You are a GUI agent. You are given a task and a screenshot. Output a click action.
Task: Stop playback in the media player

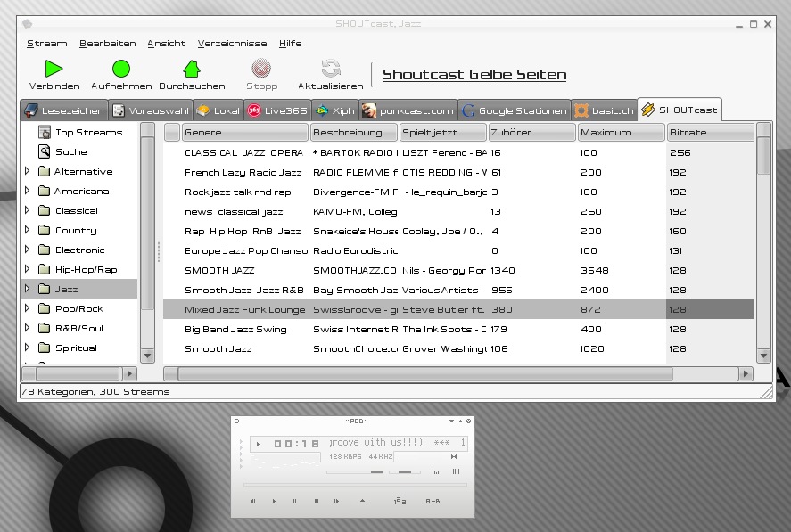pyautogui.click(x=317, y=502)
